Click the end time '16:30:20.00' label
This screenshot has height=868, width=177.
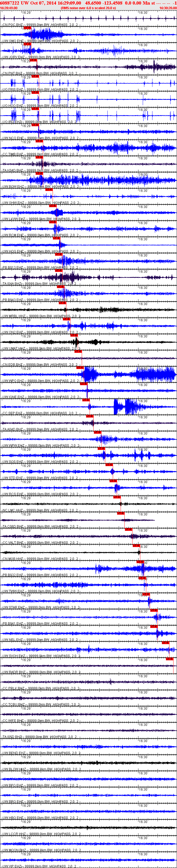[168, 8]
